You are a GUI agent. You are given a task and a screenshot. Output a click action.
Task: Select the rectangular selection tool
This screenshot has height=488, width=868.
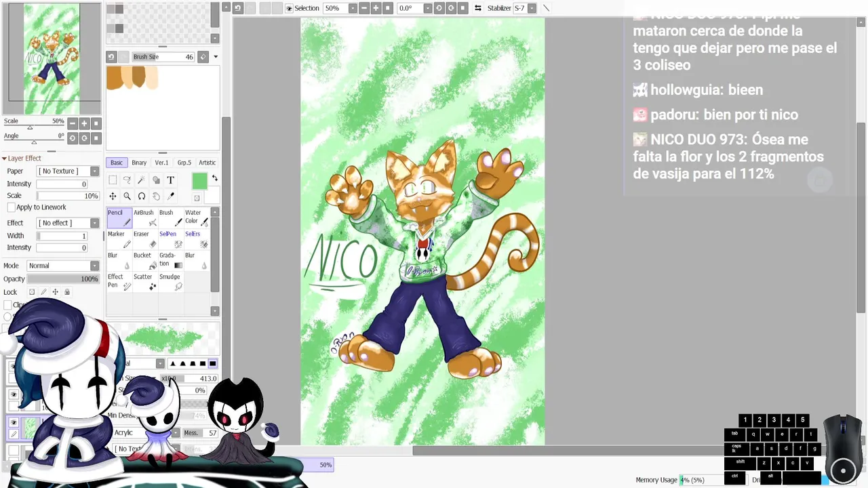(113, 180)
